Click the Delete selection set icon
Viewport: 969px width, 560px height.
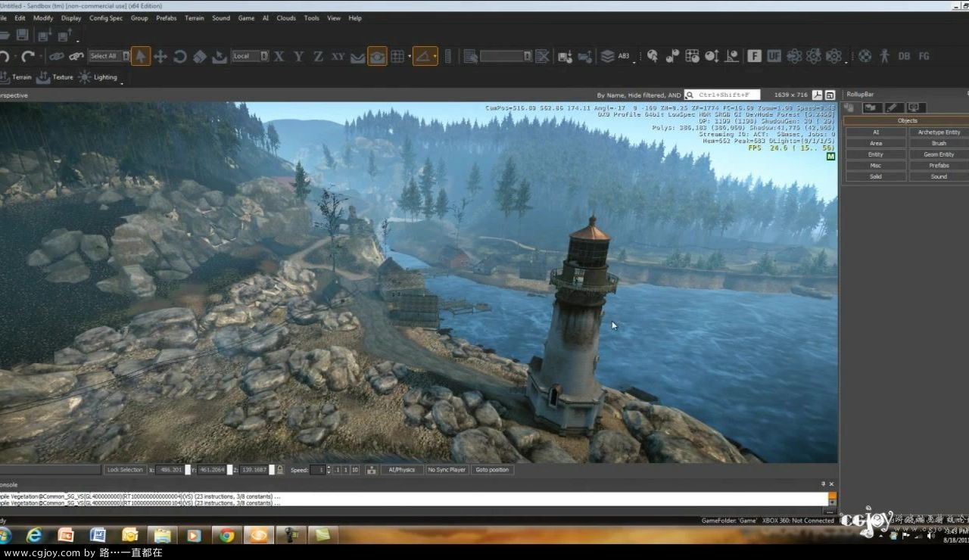coord(542,56)
